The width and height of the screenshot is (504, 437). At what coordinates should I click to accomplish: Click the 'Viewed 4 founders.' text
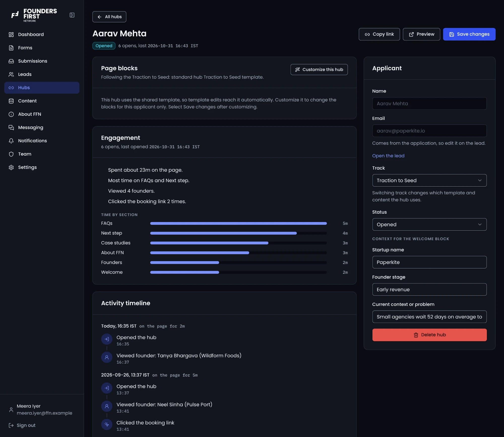coord(131,191)
